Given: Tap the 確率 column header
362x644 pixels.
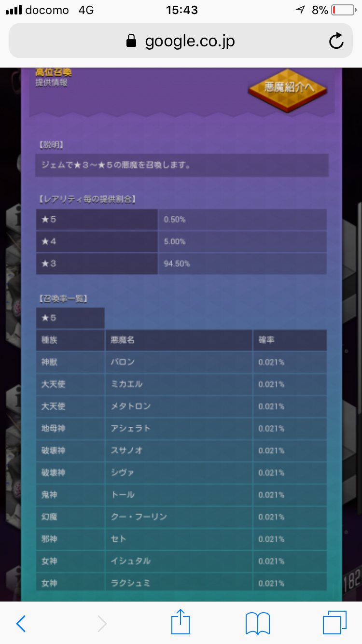Looking at the screenshot, I should pyautogui.click(x=290, y=340).
